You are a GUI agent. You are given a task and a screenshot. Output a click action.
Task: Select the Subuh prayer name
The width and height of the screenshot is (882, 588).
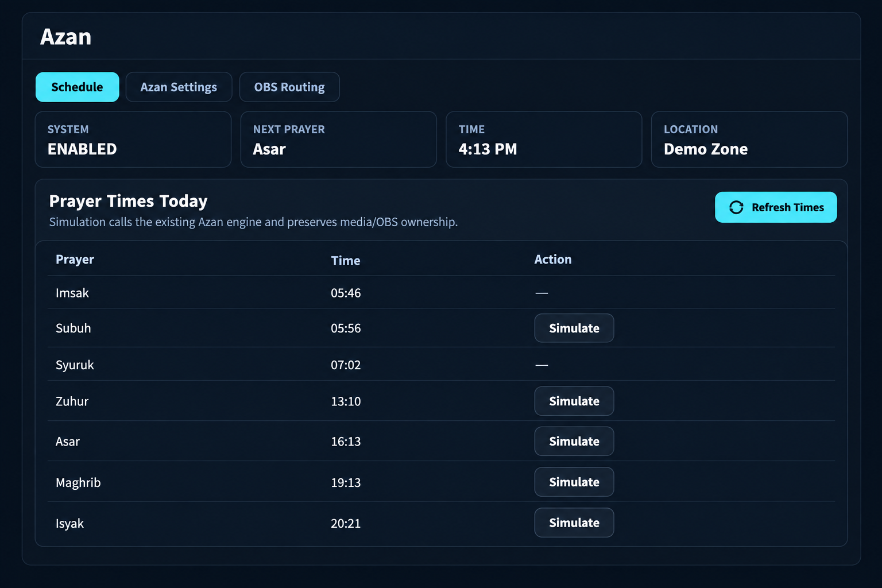pos(73,328)
